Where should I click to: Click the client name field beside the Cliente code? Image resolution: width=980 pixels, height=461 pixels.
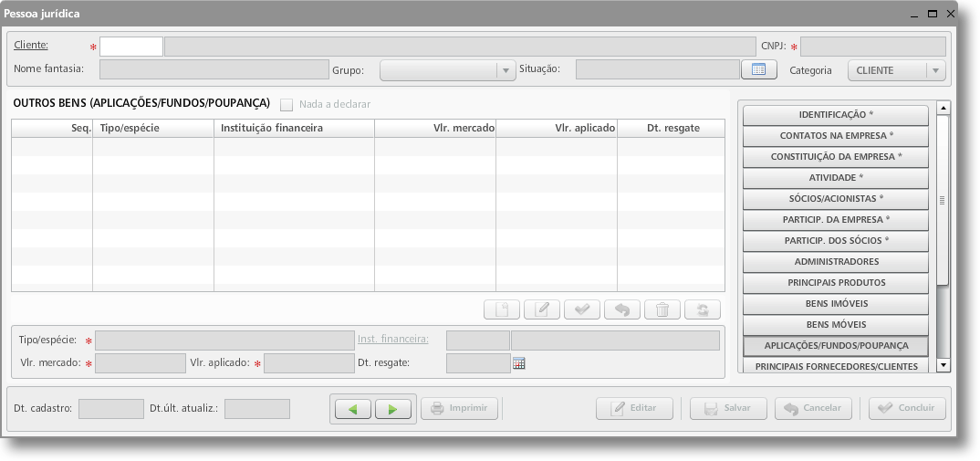(x=460, y=47)
